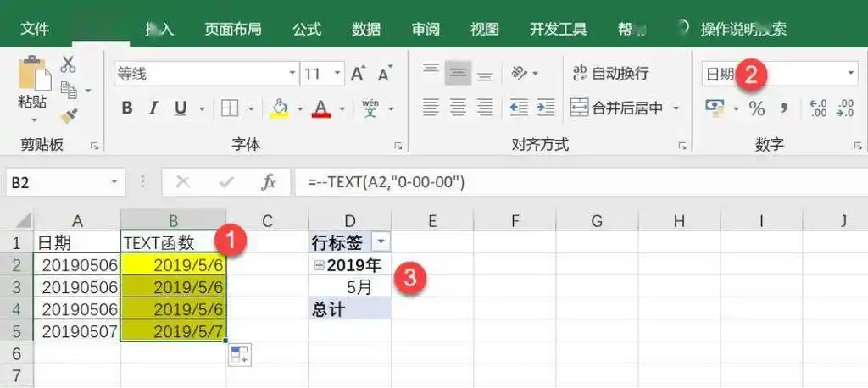This screenshot has height=388, width=868.
Task: Open merge and center dropdown arrow
Action: click(676, 108)
